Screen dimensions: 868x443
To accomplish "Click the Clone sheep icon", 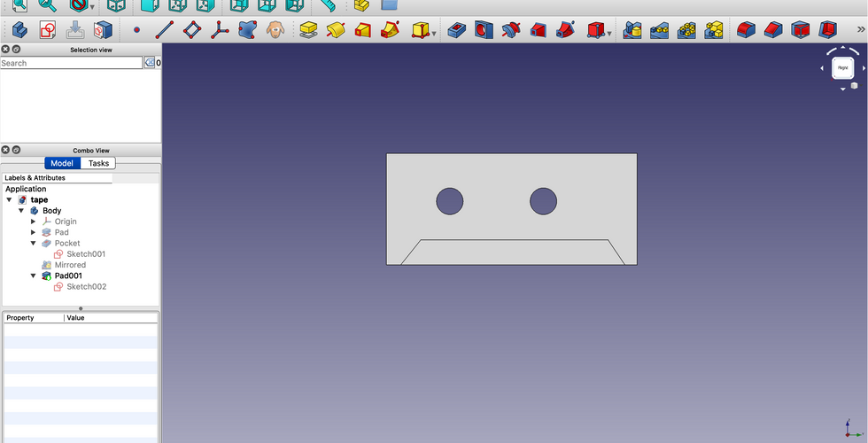I will pos(275,29).
